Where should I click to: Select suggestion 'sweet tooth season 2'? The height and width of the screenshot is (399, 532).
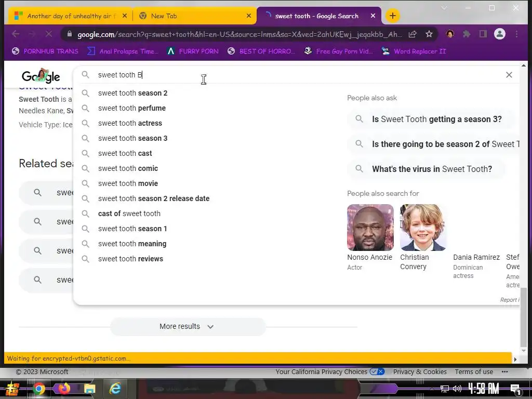[132, 93]
